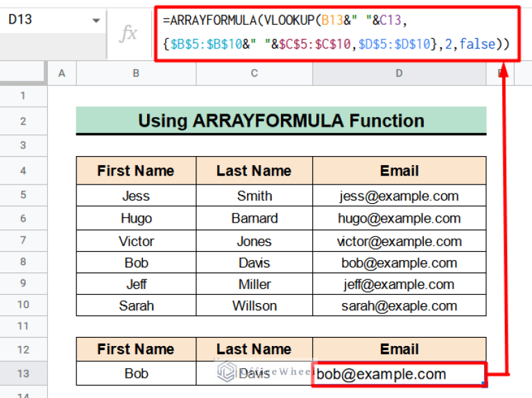Select the cell containing jess@example.com
Viewport: 532px width, 398px height.
(x=399, y=196)
